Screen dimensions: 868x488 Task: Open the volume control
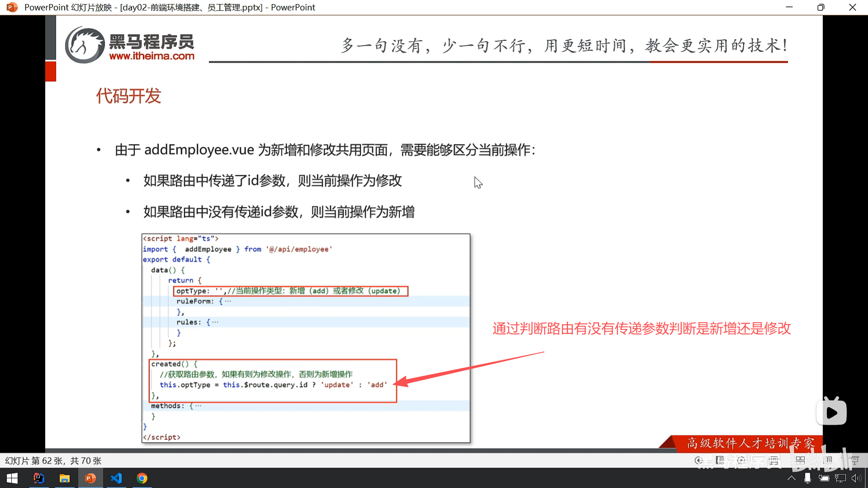coord(856,478)
